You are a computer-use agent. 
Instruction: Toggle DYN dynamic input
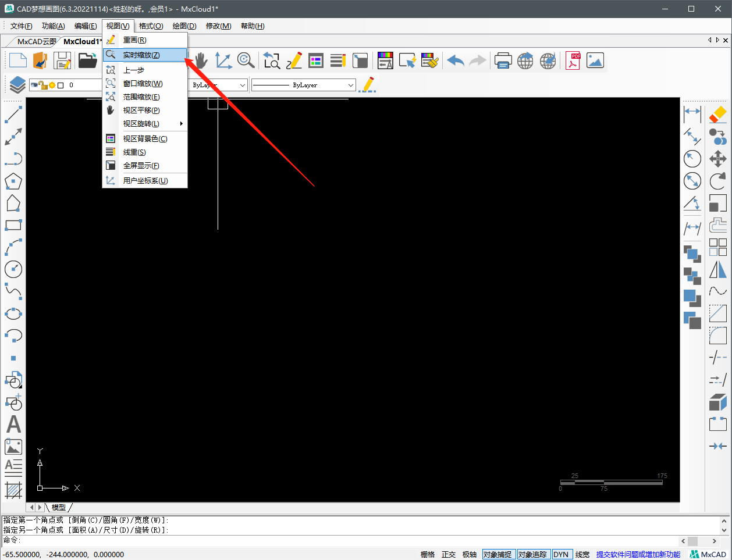pos(562,554)
